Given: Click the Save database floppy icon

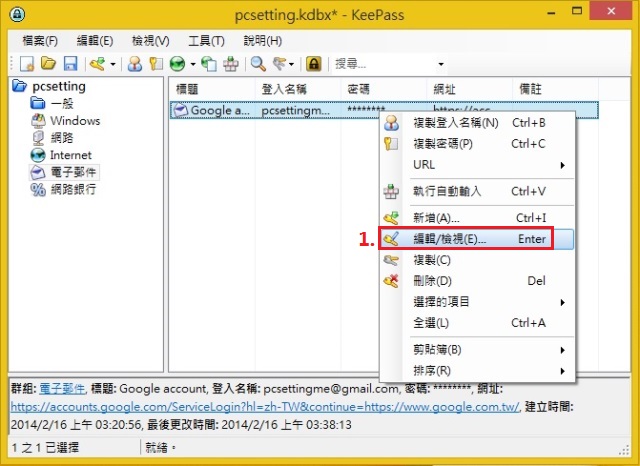Looking at the screenshot, I should point(71,64).
